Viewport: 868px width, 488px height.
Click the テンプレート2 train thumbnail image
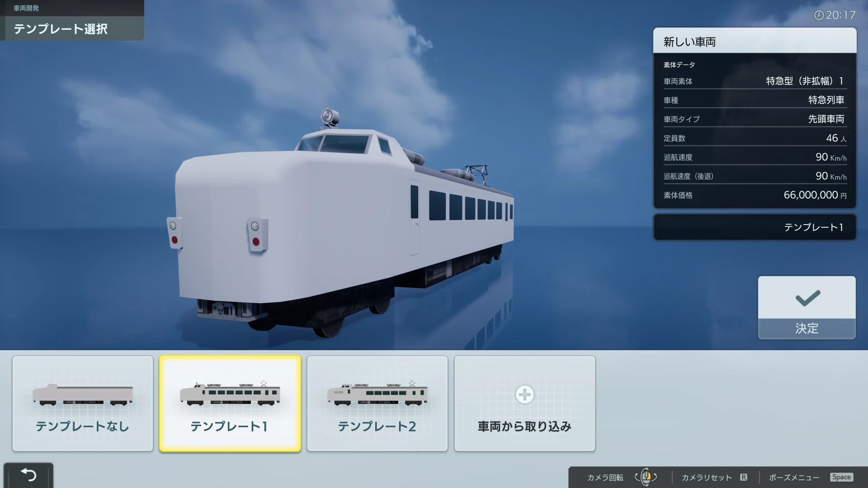(377, 393)
